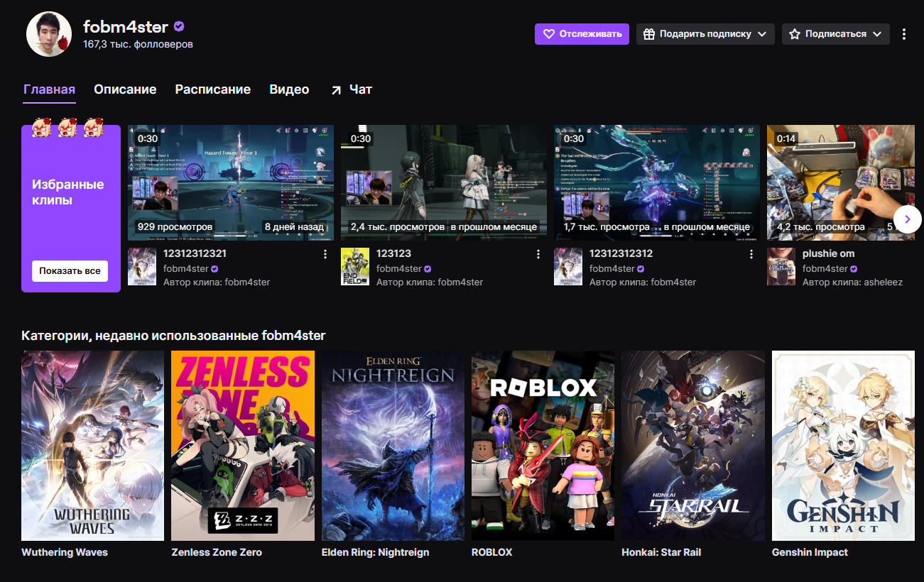The width and height of the screenshot is (924, 582).
Task: Open the gift subscription dropdown (Подарить подписку)
Action: click(705, 34)
